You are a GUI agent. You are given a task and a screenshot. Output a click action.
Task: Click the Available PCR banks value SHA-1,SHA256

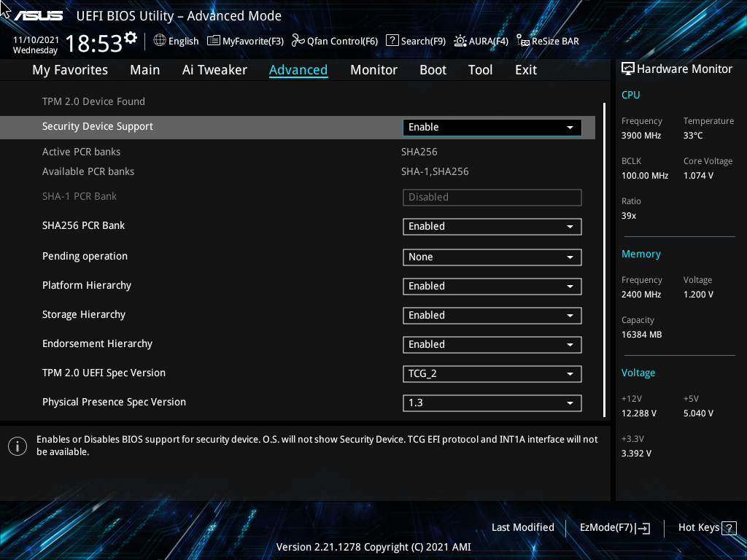pyautogui.click(x=435, y=171)
